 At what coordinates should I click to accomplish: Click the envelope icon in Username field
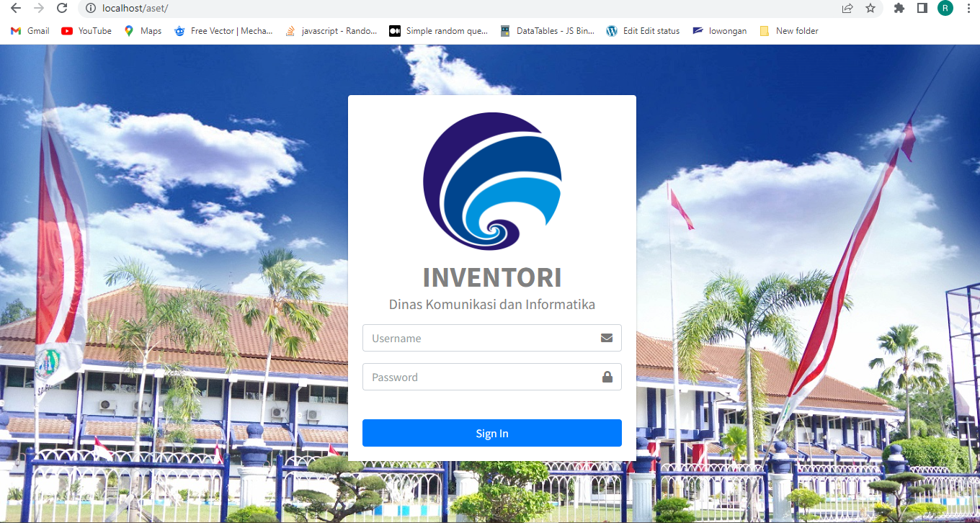(x=606, y=338)
